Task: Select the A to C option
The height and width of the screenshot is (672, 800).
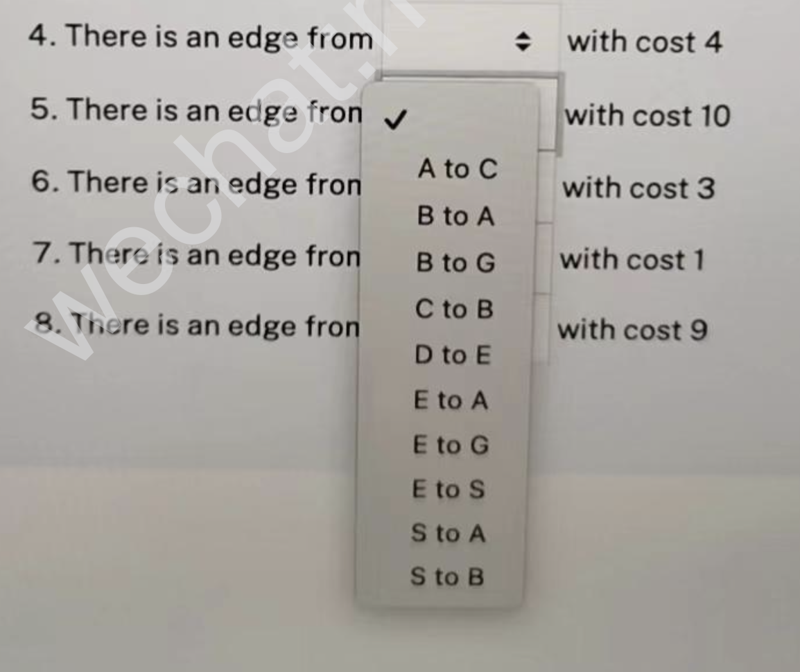Action: pyautogui.click(x=456, y=170)
